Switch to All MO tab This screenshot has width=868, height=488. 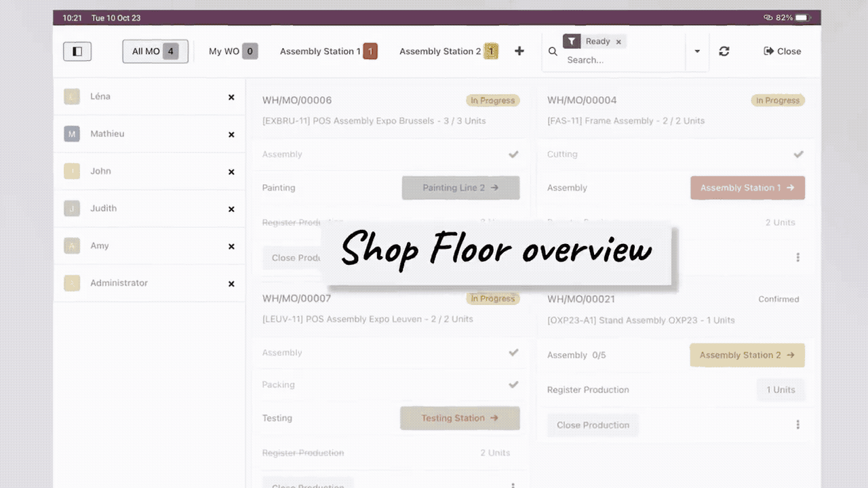click(155, 52)
